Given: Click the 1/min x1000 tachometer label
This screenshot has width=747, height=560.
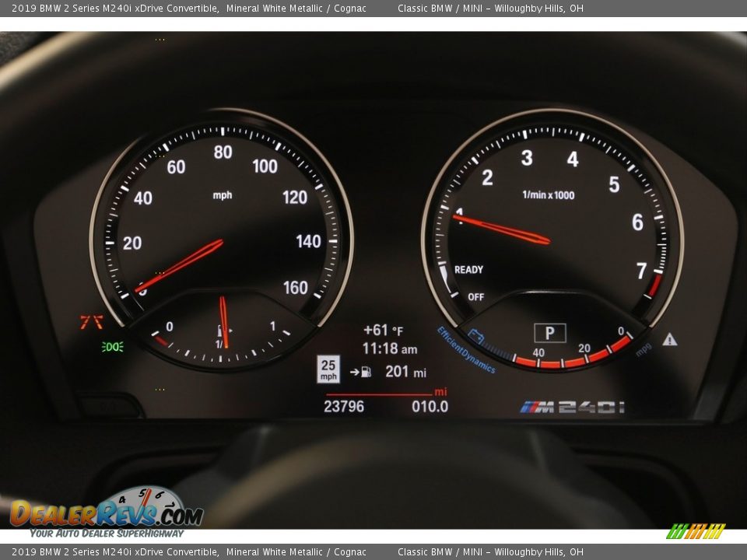Looking at the screenshot, I should coord(549,194).
